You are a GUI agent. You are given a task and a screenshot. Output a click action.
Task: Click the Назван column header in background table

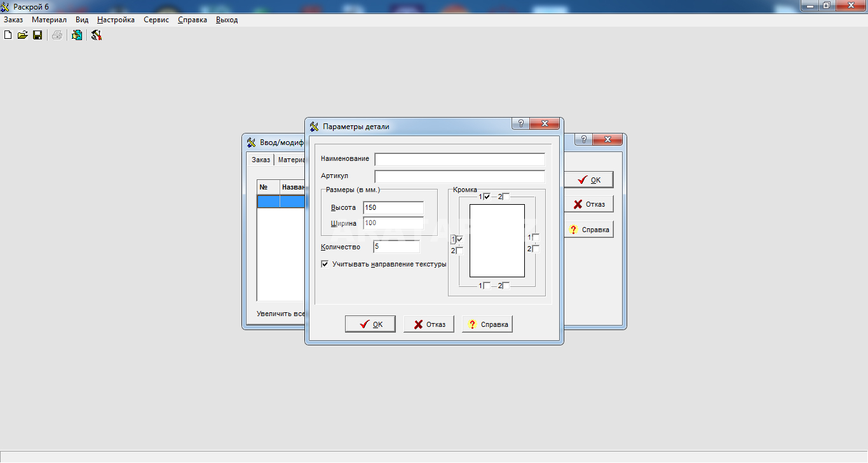click(292, 187)
